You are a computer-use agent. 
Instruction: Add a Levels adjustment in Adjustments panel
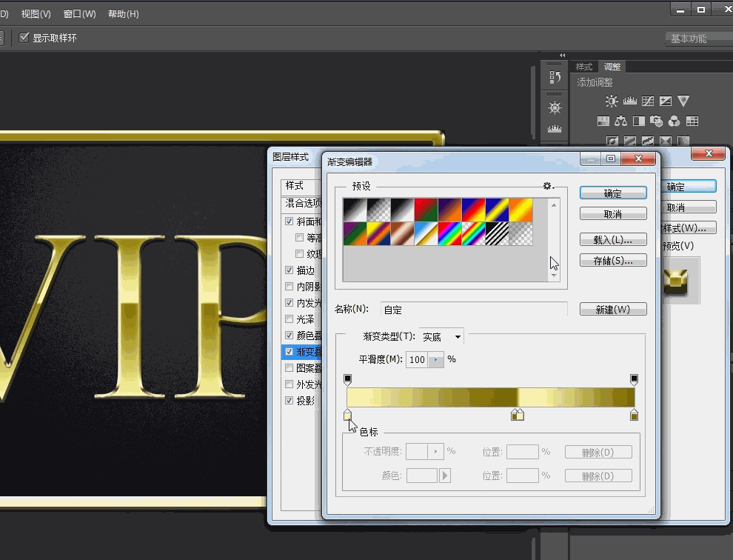(629, 101)
